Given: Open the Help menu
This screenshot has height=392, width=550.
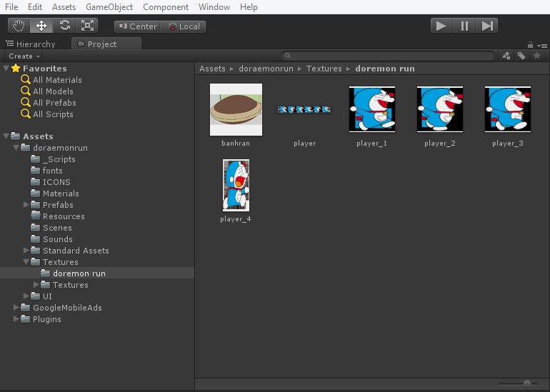Looking at the screenshot, I should point(249,7).
